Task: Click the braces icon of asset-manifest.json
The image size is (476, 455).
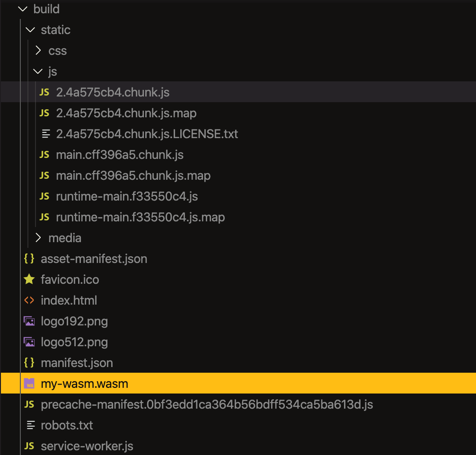Action: pyautogui.click(x=29, y=259)
